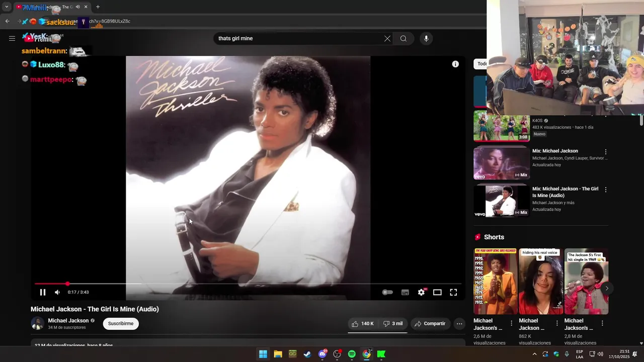Click the Shorts section heading
Viewport: 644px width, 362px height.
click(494, 237)
